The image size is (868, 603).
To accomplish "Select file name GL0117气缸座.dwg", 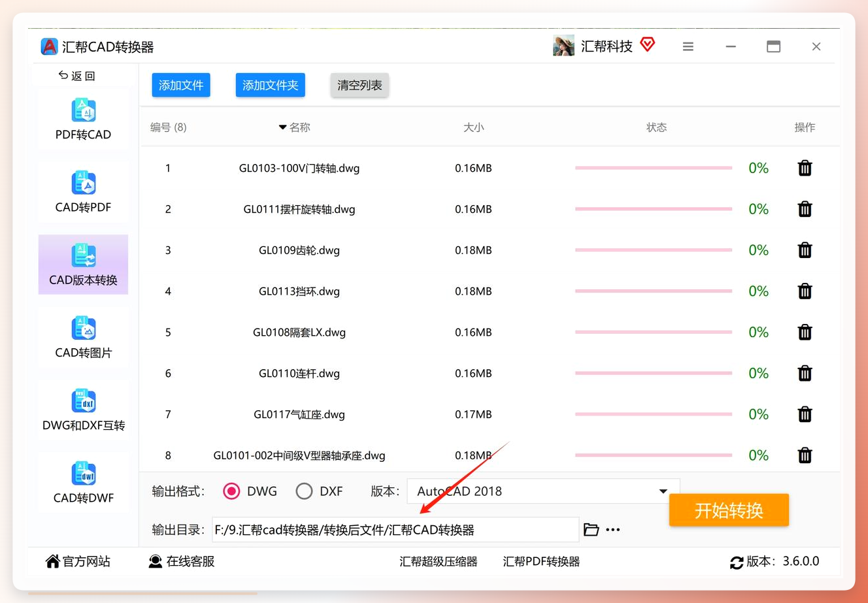I will pyautogui.click(x=299, y=414).
